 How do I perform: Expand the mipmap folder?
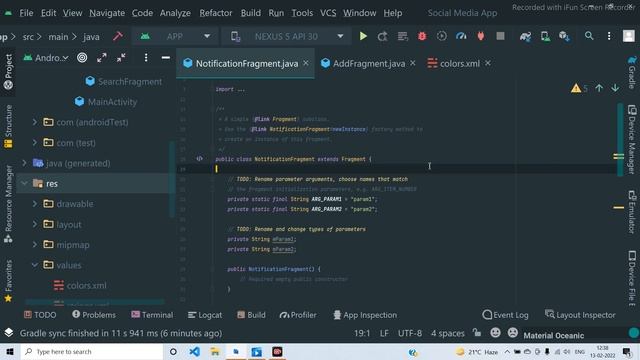coord(35,244)
